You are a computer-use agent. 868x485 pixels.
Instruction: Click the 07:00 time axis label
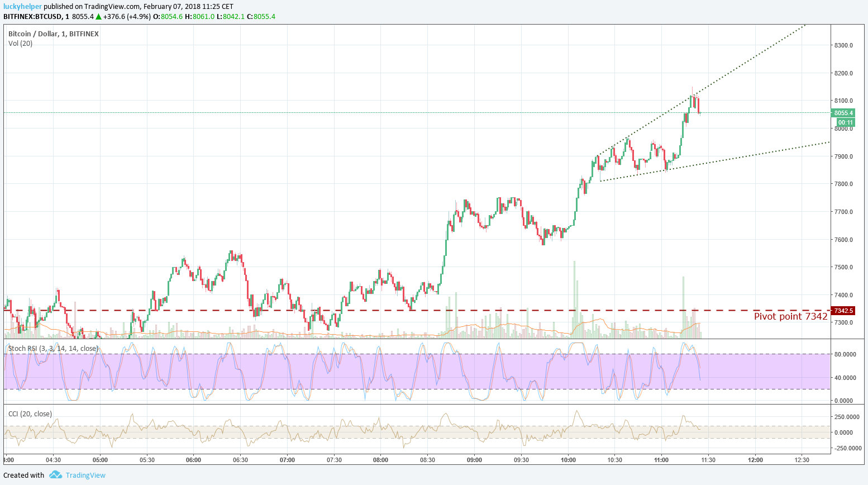click(287, 460)
